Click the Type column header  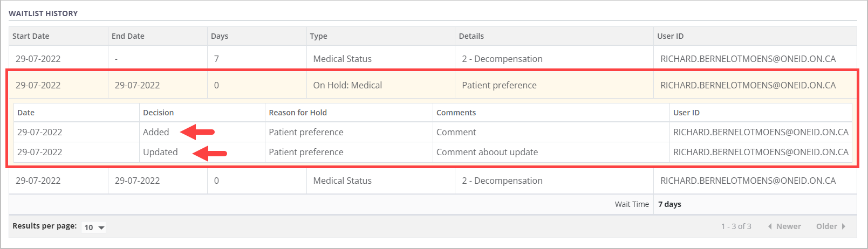coord(318,36)
